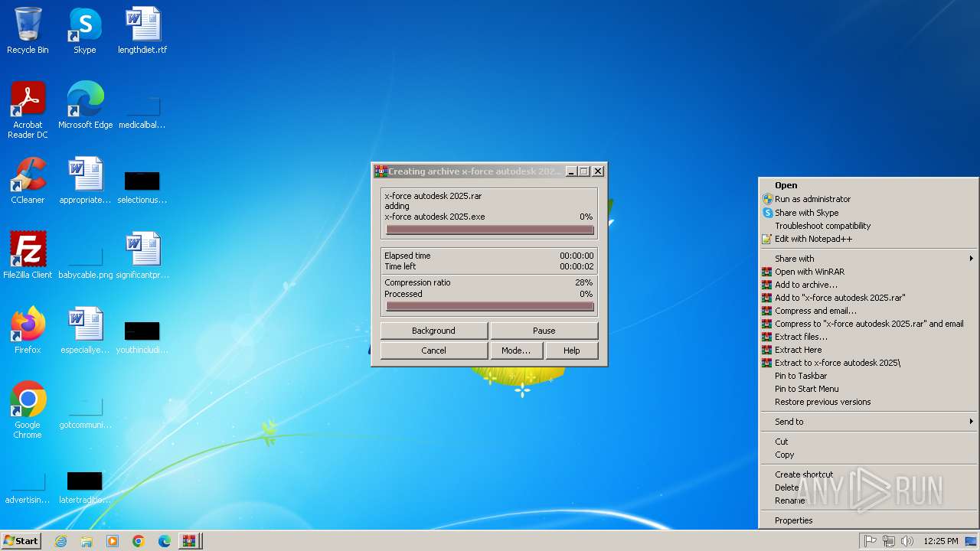
Task: Choose Cut in context menu
Action: [x=868, y=442]
